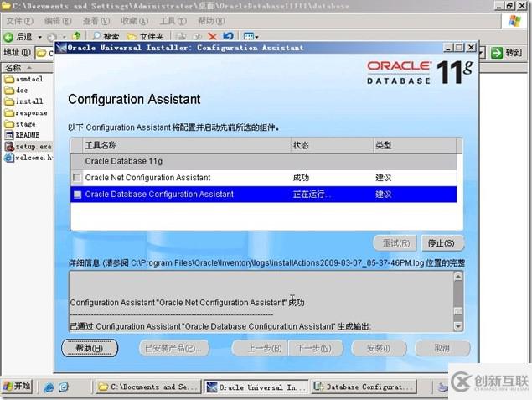Click the 安装(I) button
The width and height of the screenshot is (532, 400).
coord(379,348)
